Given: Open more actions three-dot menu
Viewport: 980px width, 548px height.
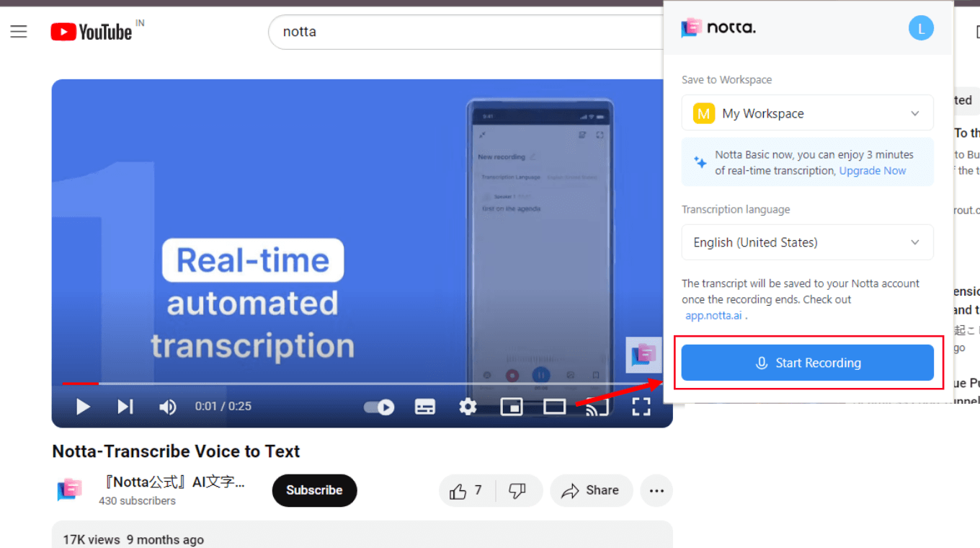Looking at the screenshot, I should 656,491.
